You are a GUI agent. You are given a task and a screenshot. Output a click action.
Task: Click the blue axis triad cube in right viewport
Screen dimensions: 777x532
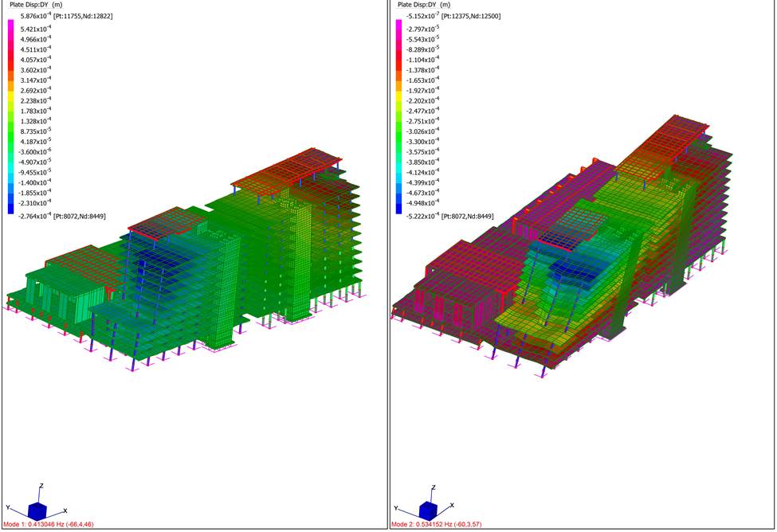click(427, 510)
